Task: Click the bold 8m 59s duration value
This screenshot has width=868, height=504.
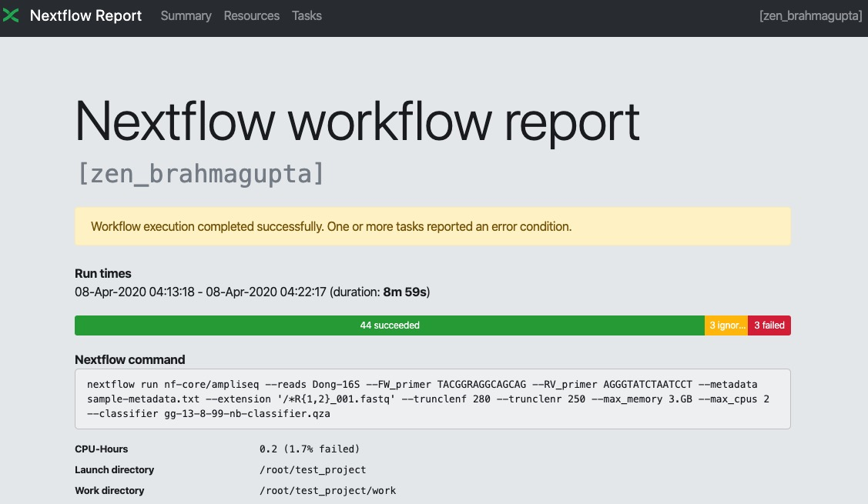Action: point(404,292)
